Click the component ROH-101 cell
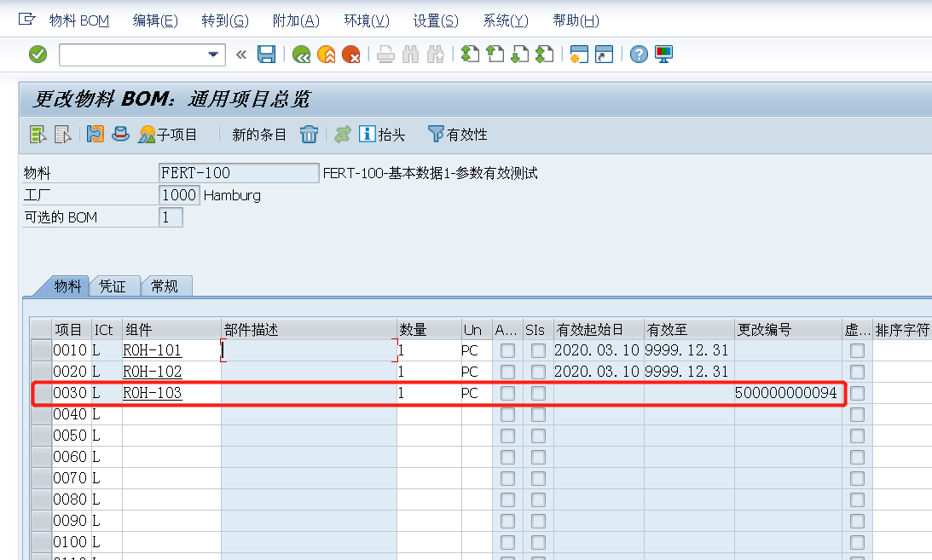 (171, 350)
